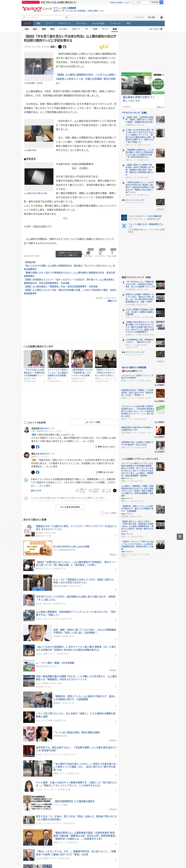Share 多田文明's comment on X
The width and height of the screenshot is (186, 868).
33,447
